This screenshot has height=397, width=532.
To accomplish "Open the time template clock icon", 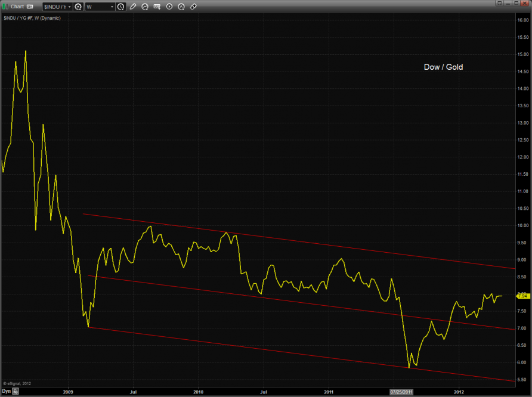I will tap(121, 7).
